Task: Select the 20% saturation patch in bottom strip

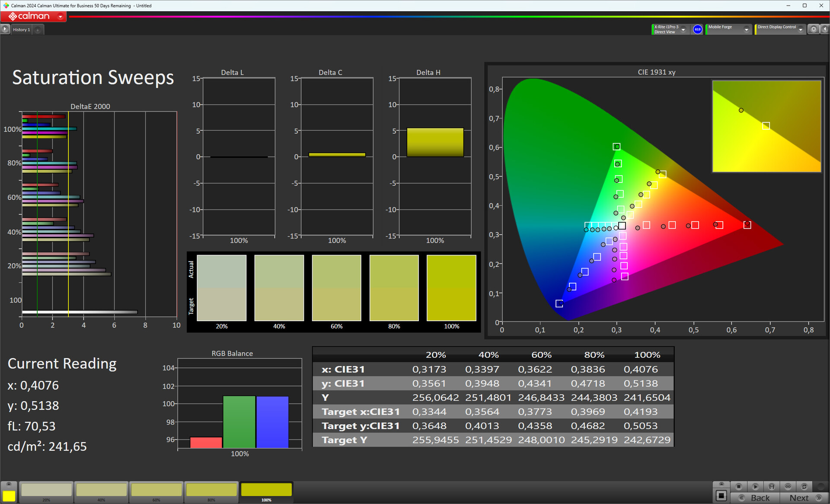Action: tap(46, 490)
